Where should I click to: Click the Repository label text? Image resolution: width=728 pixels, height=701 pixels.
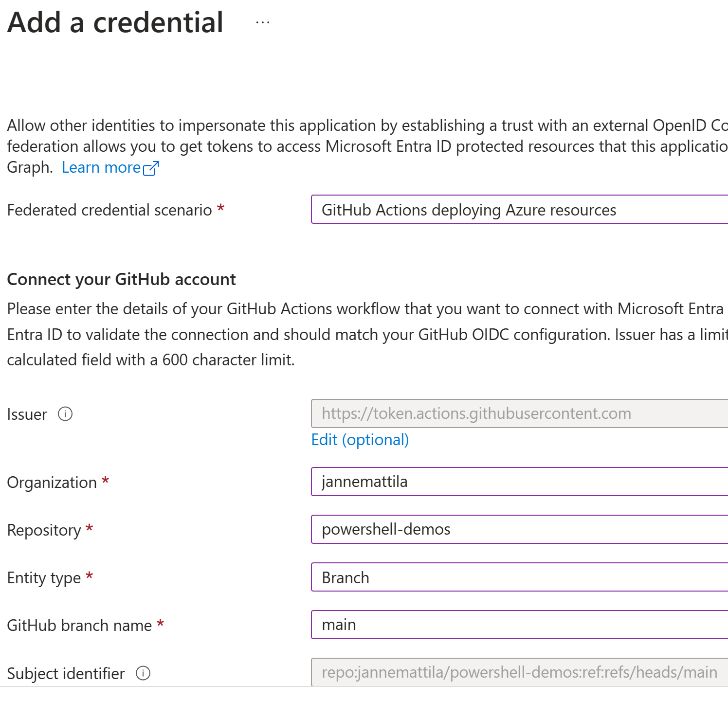click(x=44, y=530)
